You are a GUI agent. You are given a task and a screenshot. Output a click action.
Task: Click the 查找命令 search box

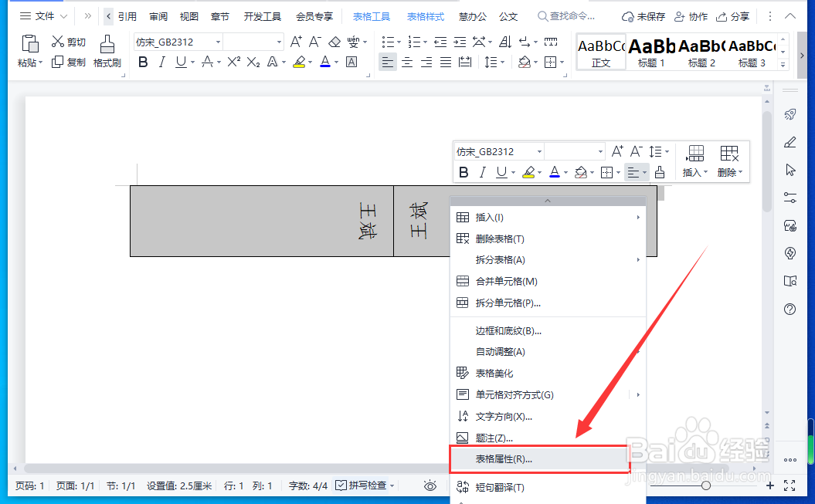tap(566, 17)
